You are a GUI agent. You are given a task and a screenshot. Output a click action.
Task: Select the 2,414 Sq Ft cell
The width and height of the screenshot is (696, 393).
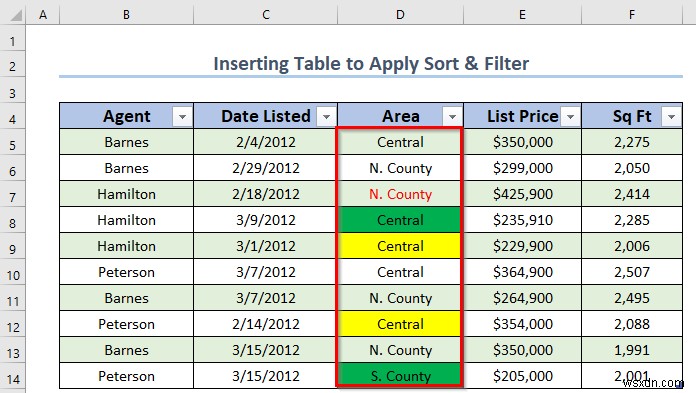[632, 194]
